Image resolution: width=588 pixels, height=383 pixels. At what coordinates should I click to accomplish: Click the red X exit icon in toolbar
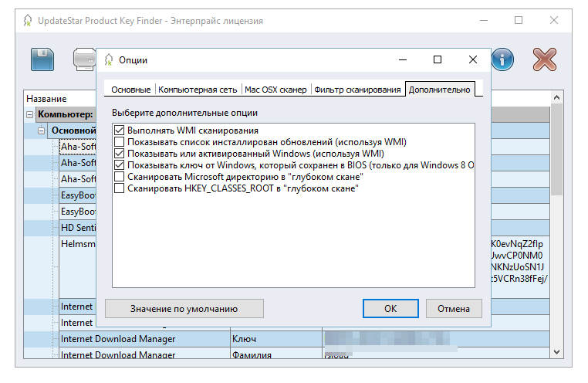click(545, 59)
